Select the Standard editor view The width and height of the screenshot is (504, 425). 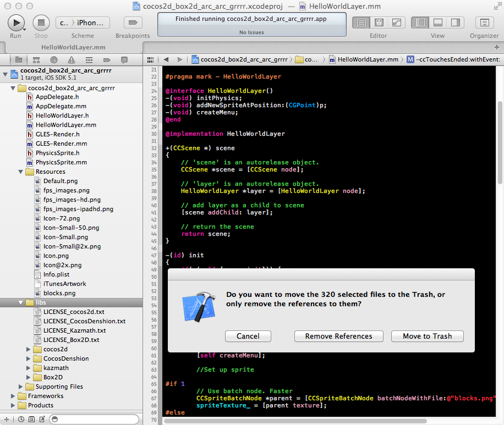coord(361,23)
